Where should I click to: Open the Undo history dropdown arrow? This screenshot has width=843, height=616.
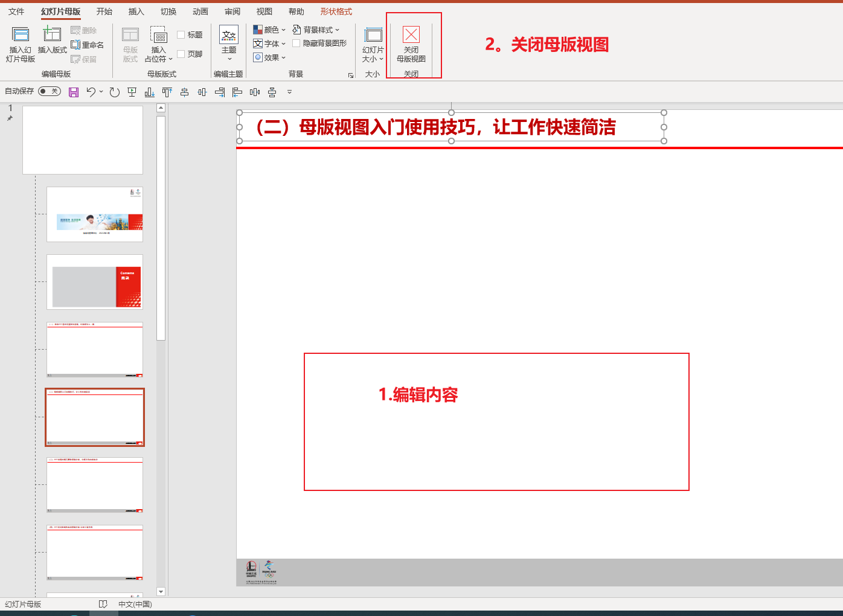click(x=101, y=92)
